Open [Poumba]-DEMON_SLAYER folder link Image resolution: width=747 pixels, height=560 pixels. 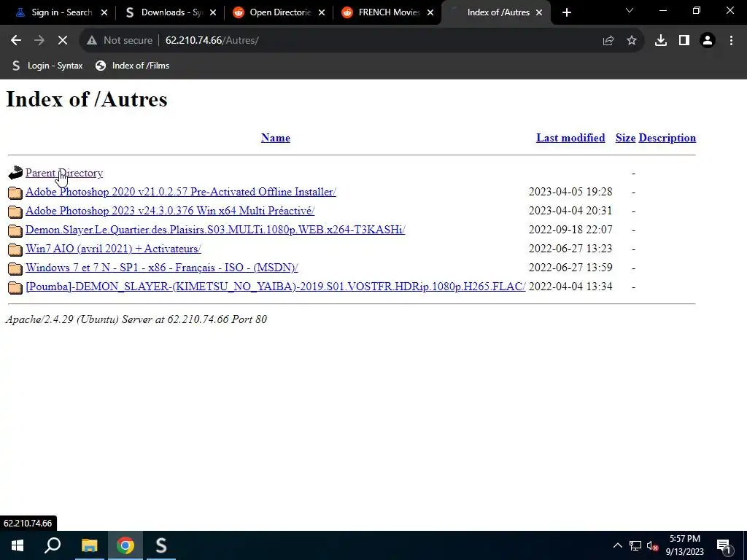(275, 287)
